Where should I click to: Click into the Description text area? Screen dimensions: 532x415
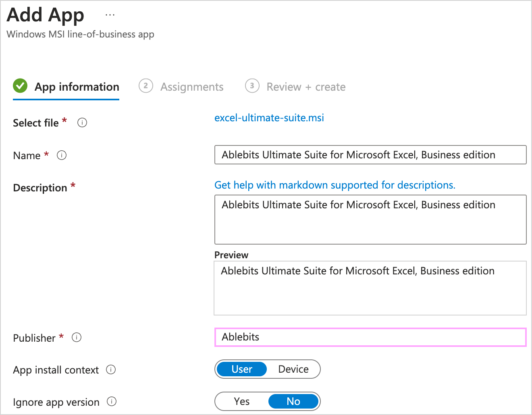coord(370,220)
